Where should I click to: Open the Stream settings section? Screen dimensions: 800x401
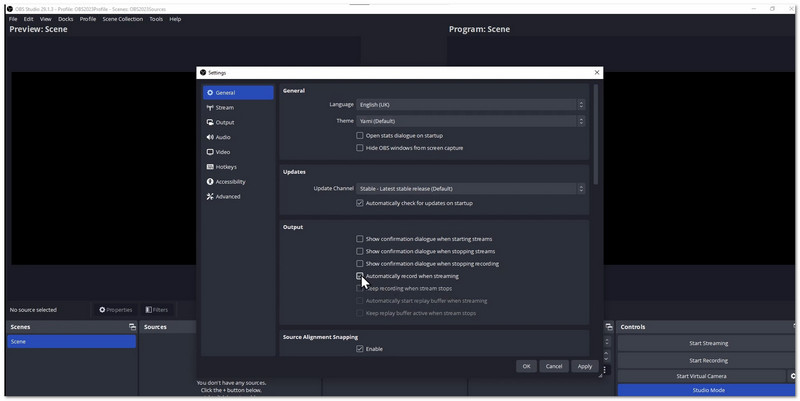click(x=224, y=107)
